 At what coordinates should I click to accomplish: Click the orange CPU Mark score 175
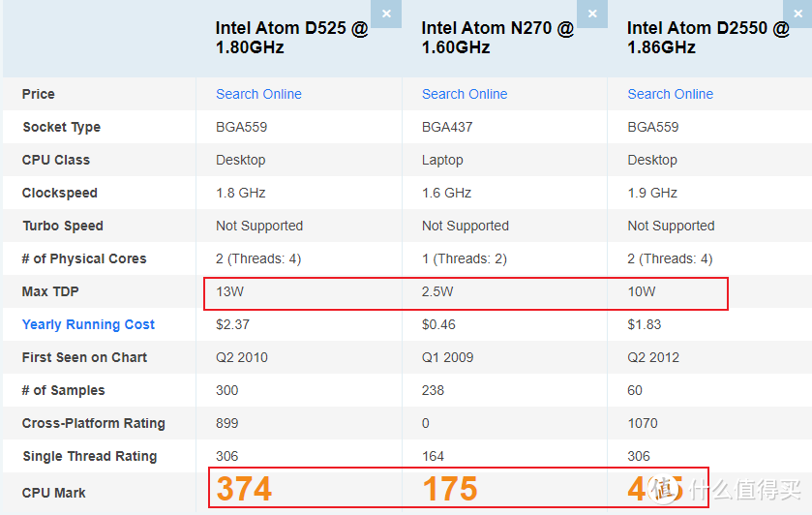tap(450, 489)
